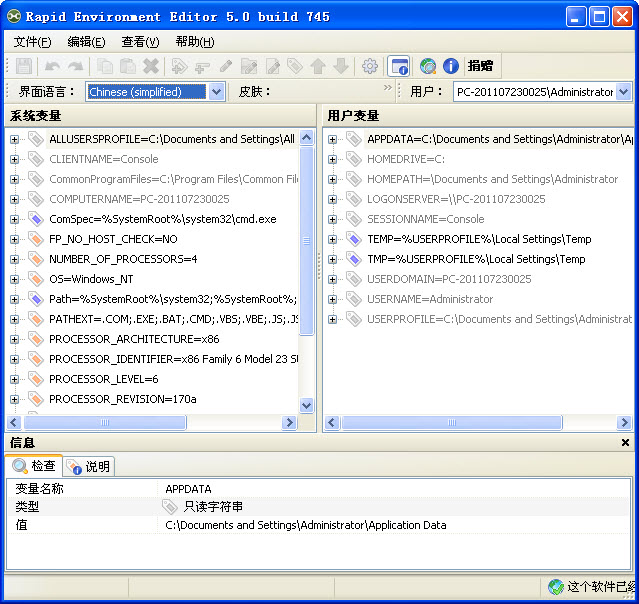Click system variables scrollbar up arrow
The image size is (639, 604).
pos(306,138)
